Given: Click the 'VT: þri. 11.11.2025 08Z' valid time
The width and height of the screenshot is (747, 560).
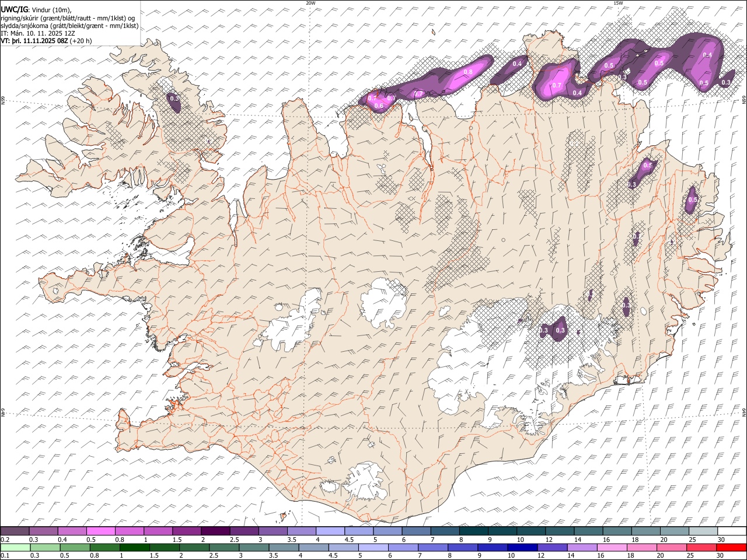Looking at the screenshot, I should click(x=34, y=41).
